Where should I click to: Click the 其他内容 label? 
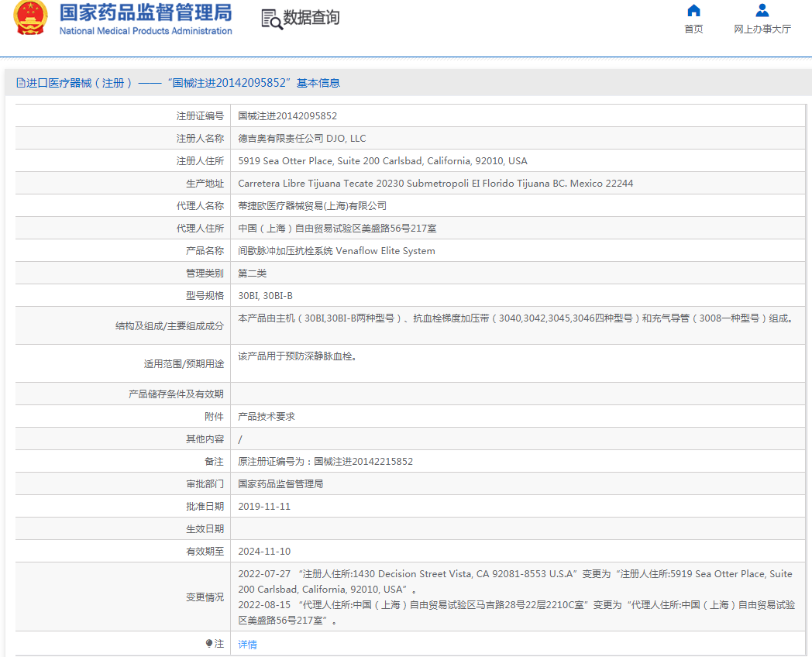205,439
